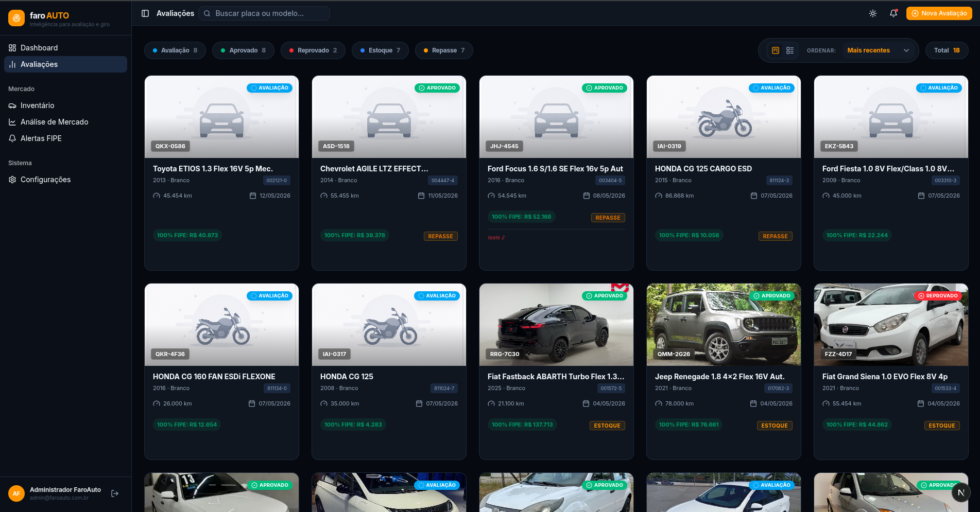
Task: Click the REPROVADO badge on Fiat Grand Siena
Action: pyautogui.click(x=938, y=296)
